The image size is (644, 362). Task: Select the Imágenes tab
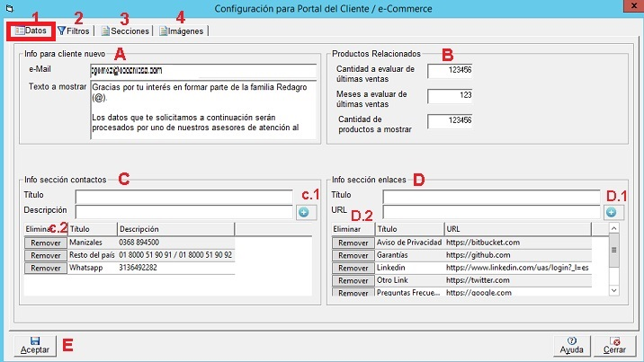point(181,31)
